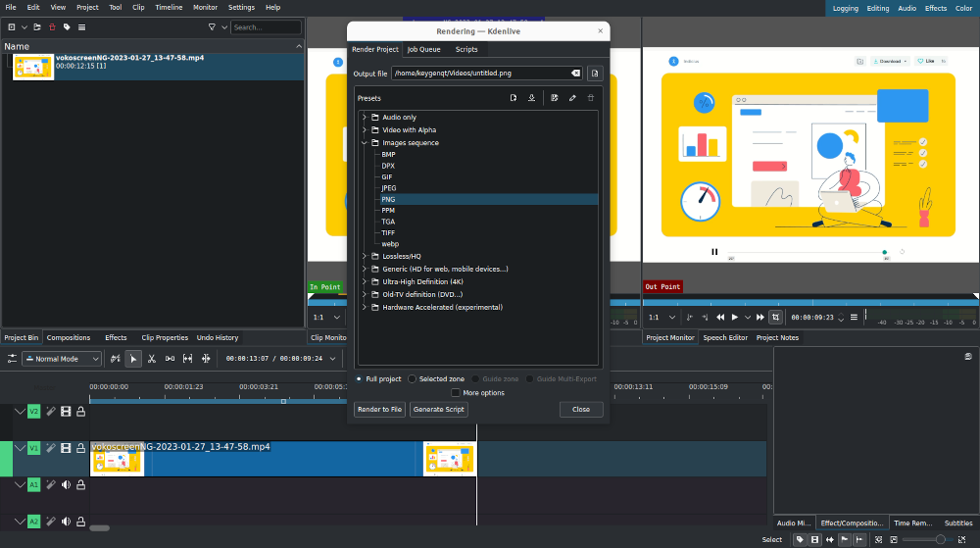
Task: Click the Close button in Rendering dialog
Action: (x=580, y=409)
